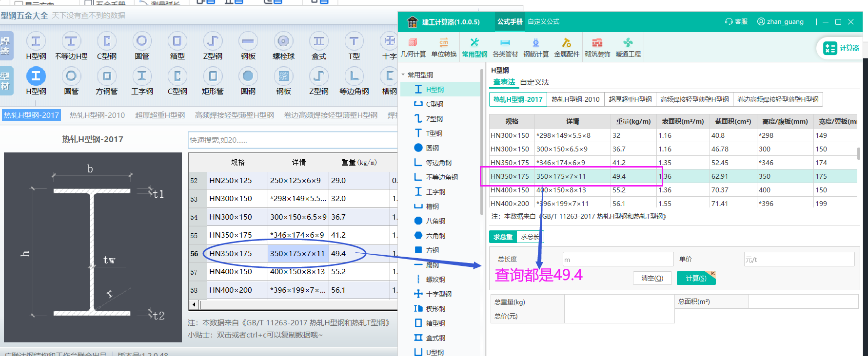
Task: Switch to the 自定义法 tab
Action: tap(534, 82)
